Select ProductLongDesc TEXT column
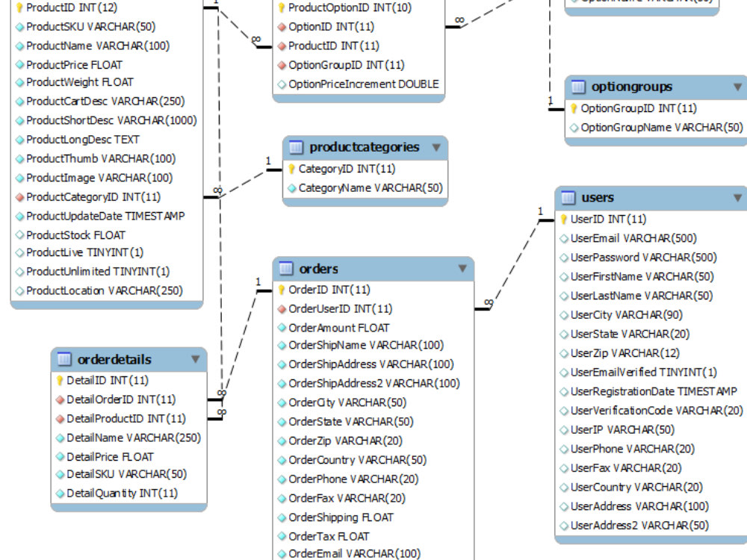This screenshot has width=747, height=560. (83, 140)
